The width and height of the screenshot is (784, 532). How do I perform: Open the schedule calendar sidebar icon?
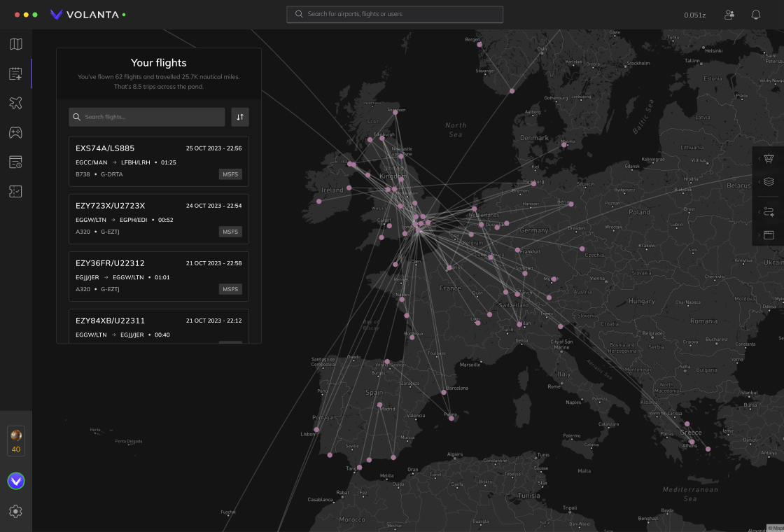(15, 162)
